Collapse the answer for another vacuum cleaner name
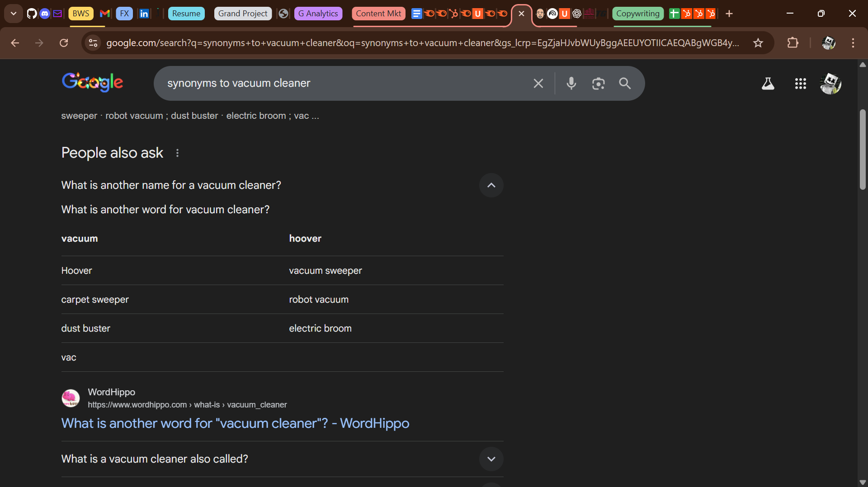This screenshot has height=487, width=868. coord(491,185)
